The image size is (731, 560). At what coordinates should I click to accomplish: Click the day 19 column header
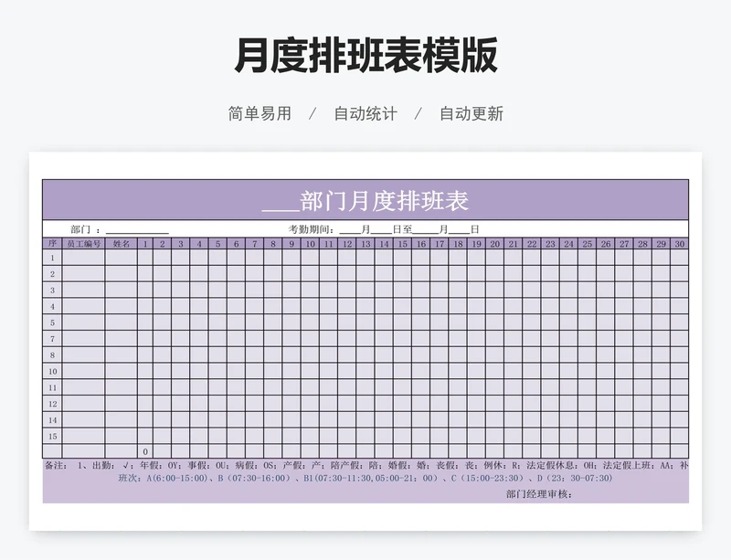[x=476, y=243]
